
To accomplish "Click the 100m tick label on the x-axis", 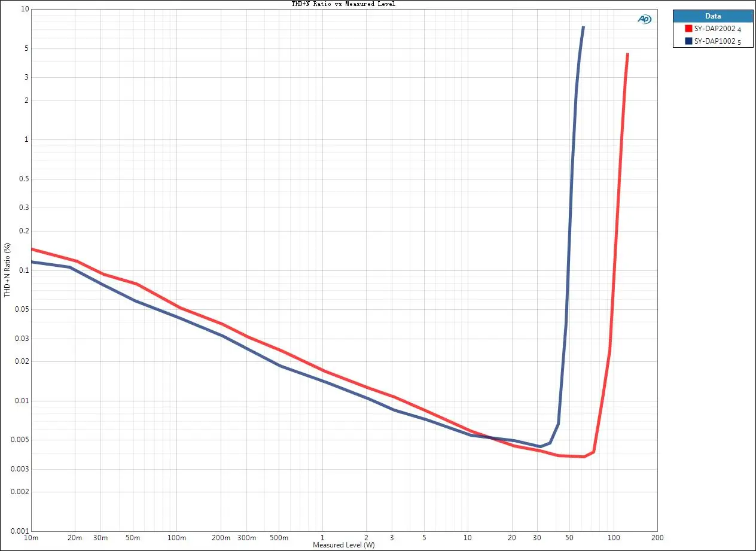I will click(177, 538).
